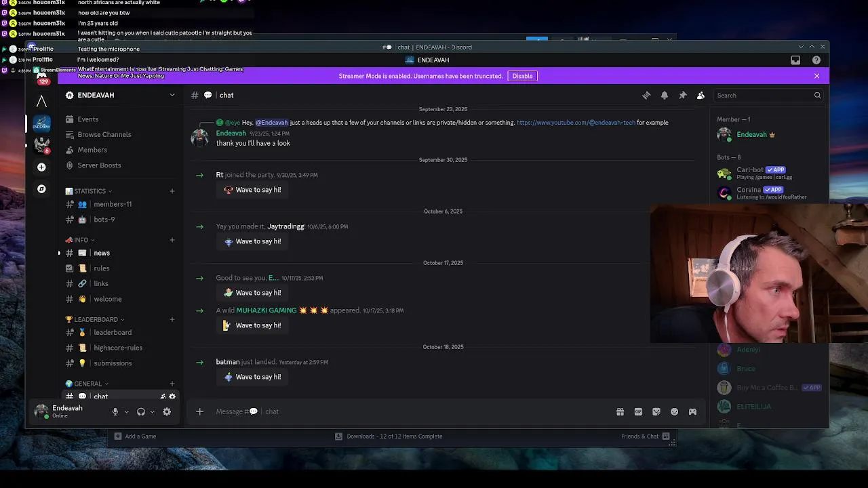Open Browse Channels
868x488 pixels.
(119, 134)
